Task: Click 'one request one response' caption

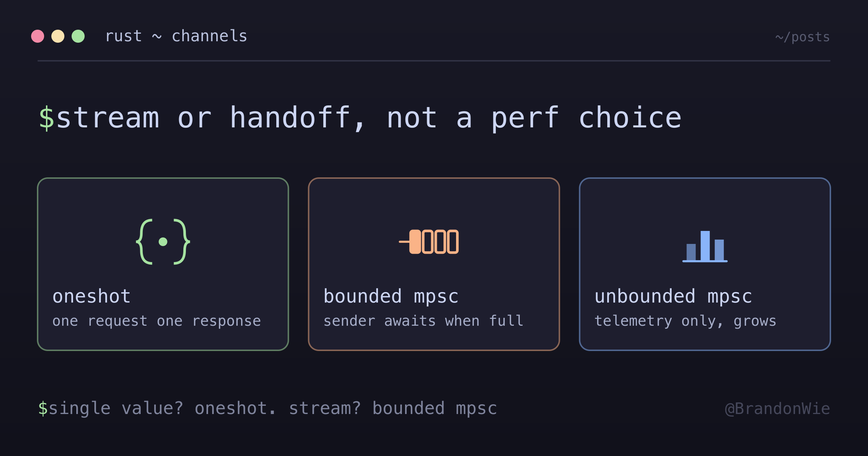Action: pos(157,321)
